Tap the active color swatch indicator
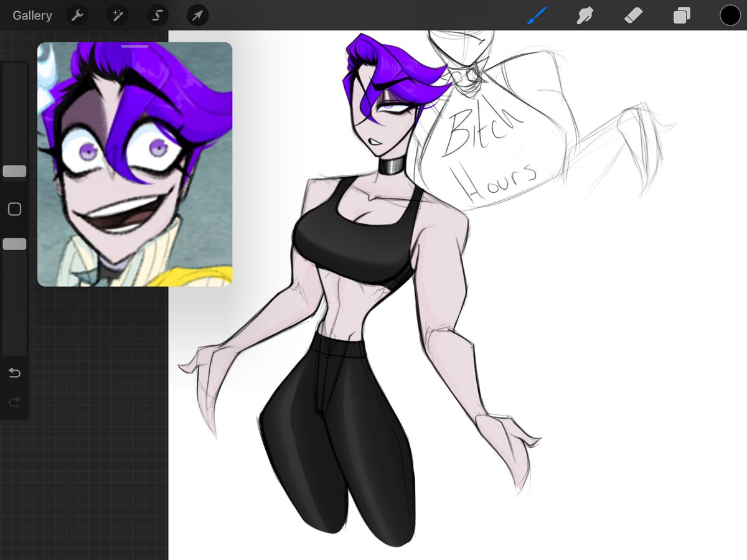Image resolution: width=747 pixels, height=560 pixels. (x=730, y=15)
